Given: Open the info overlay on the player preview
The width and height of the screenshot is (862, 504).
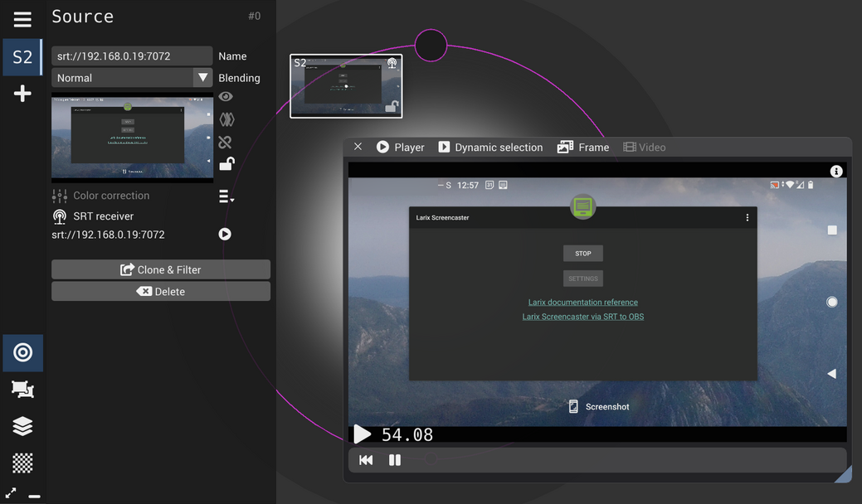Looking at the screenshot, I should [836, 171].
